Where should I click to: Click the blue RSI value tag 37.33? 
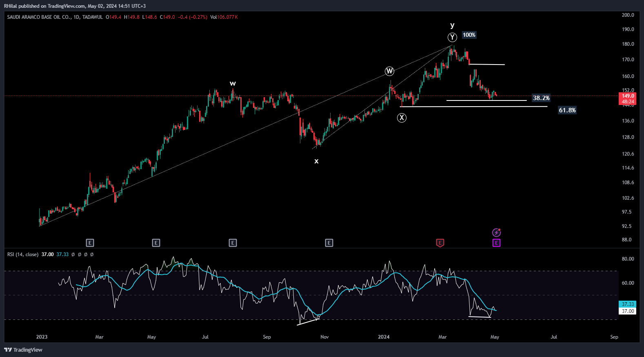pyautogui.click(x=628, y=304)
